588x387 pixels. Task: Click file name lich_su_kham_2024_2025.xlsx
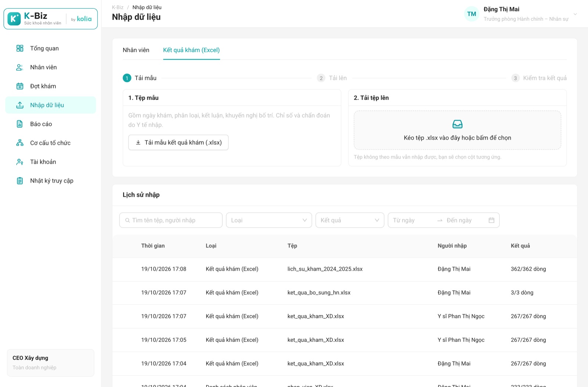tap(325, 269)
